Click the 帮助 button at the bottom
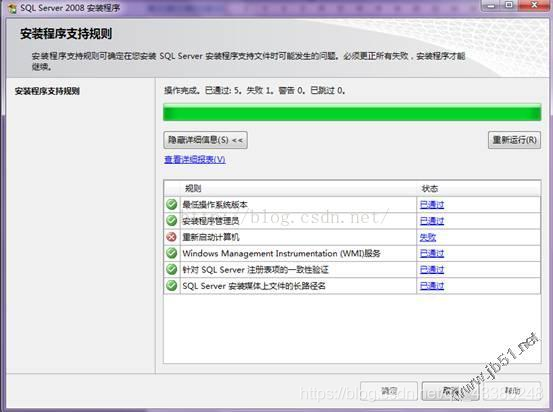The image size is (553, 412). [x=512, y=391]
